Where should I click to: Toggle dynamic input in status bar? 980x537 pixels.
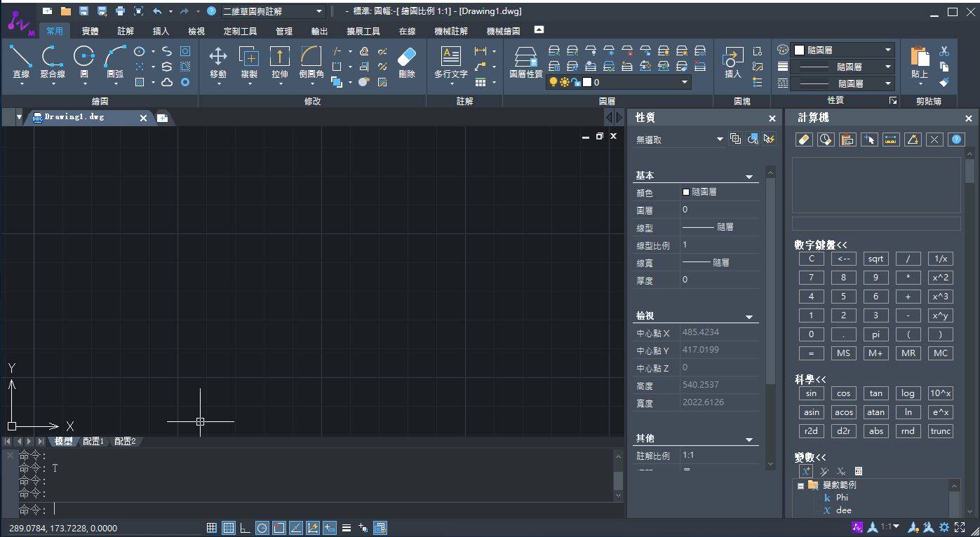click(x=329, y=528)
